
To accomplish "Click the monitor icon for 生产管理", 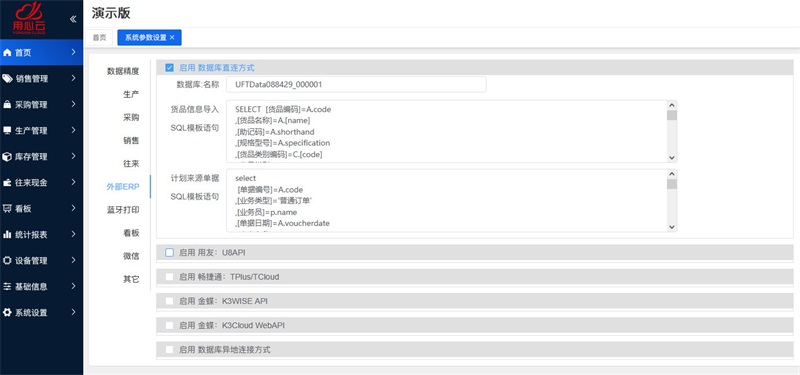I will tap(7, 131).
